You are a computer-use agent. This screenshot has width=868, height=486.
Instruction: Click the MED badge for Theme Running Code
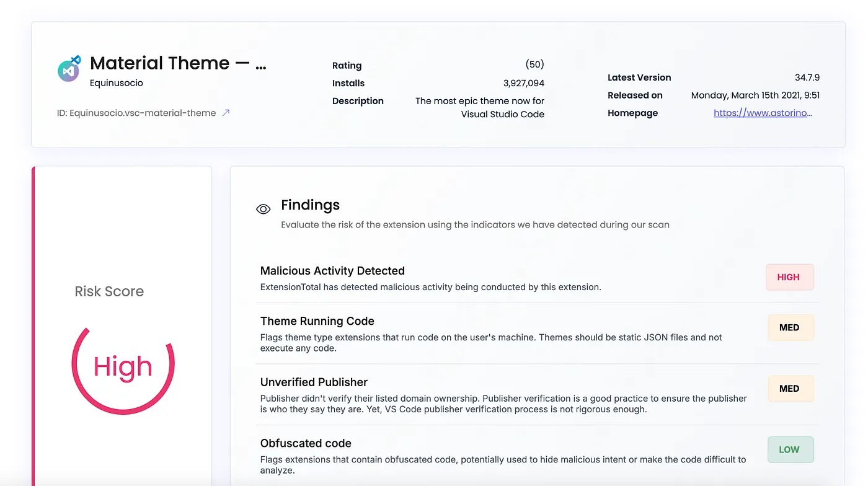click(789, 328)
